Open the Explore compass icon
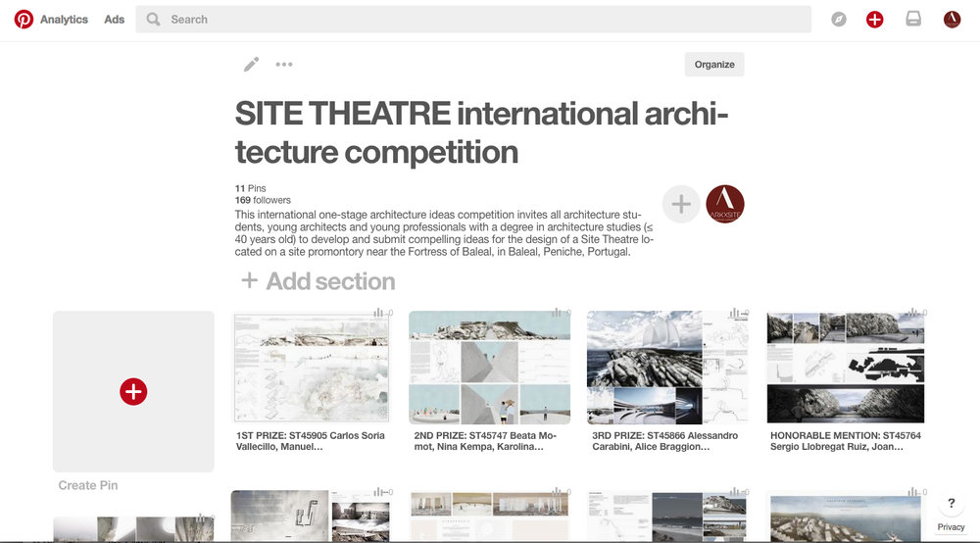Screen dimensions: 980x543 click(839, 20)
